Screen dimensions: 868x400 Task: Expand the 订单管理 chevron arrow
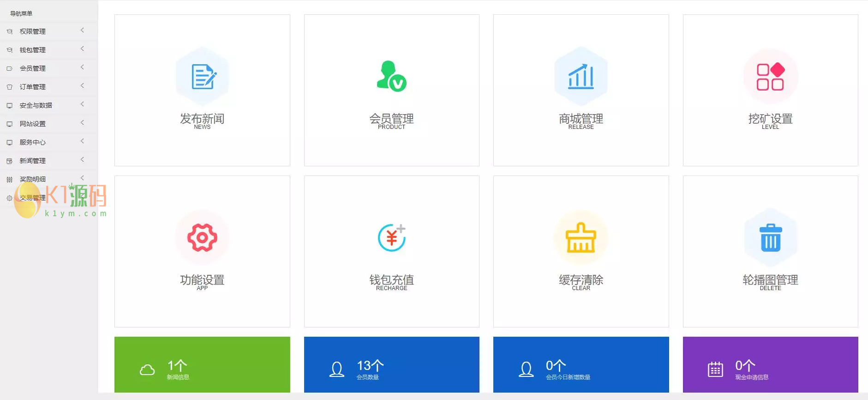tap(83, 86)
